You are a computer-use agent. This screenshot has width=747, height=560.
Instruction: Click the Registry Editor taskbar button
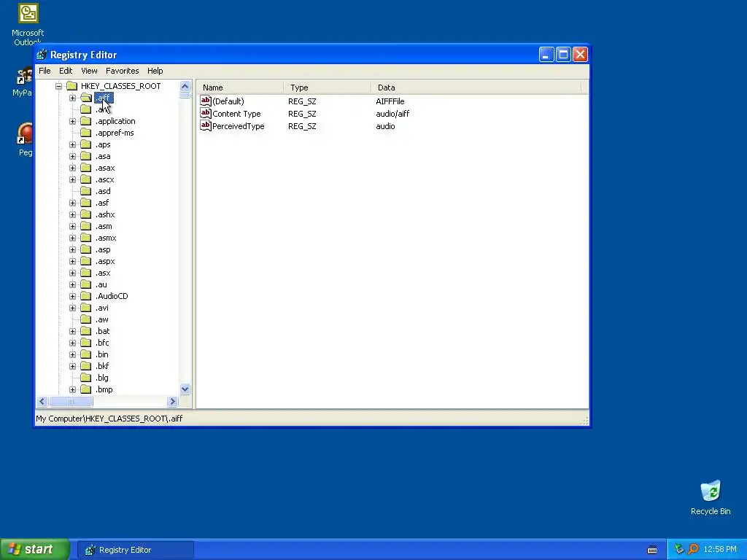[x=136, y=550]
